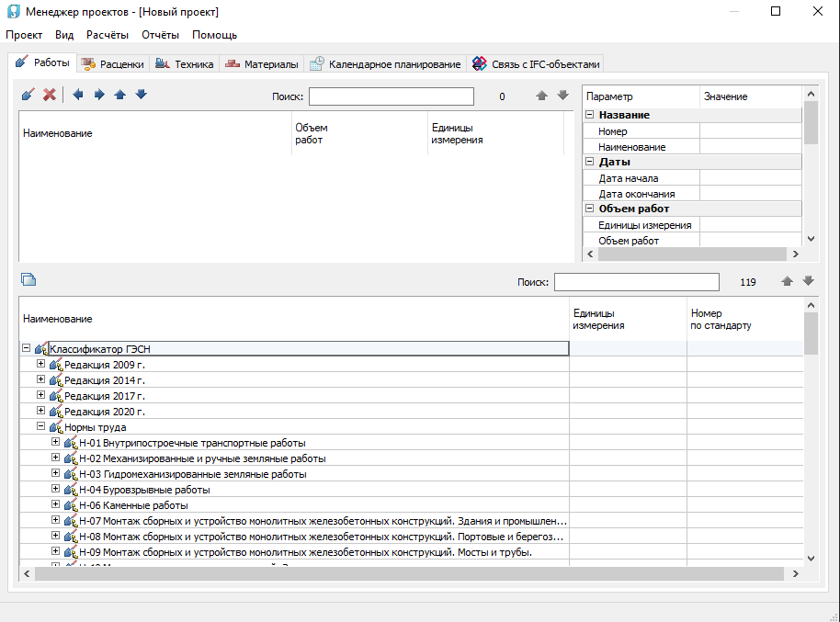Click previous result arrow beside upper search
Viewport: 840px width, 622px height.
(542, 96)
